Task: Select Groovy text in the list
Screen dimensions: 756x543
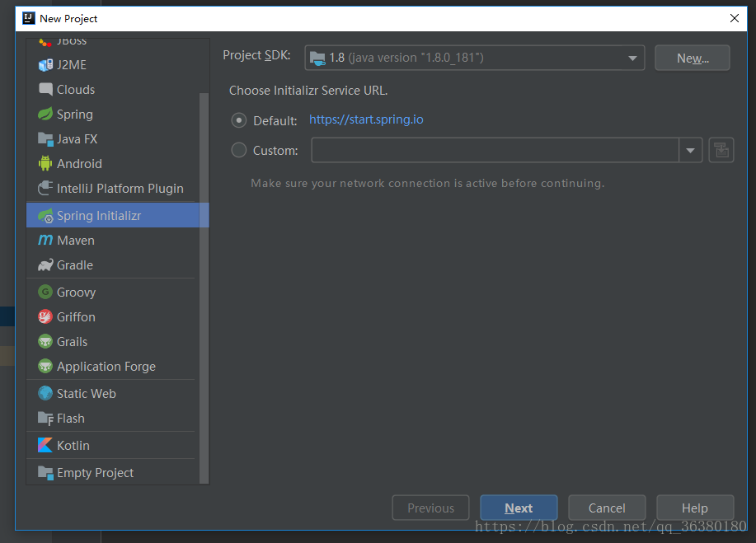Action: point(76,293)
